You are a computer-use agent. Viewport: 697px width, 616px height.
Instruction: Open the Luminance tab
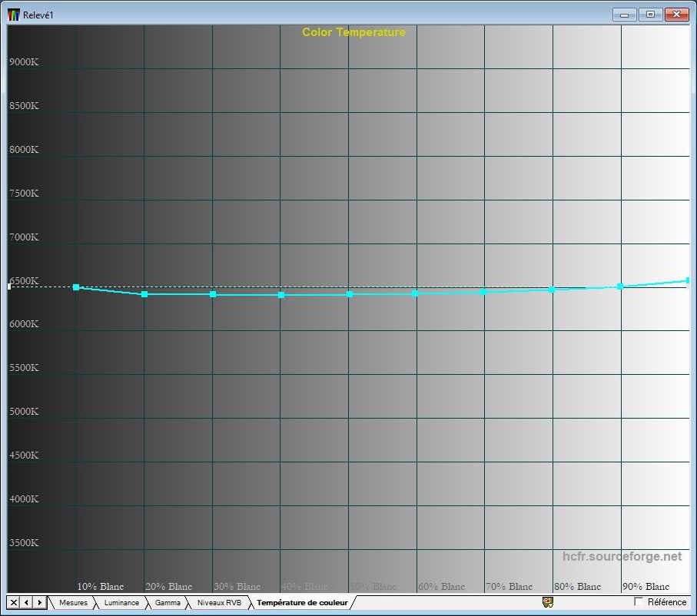121,603
